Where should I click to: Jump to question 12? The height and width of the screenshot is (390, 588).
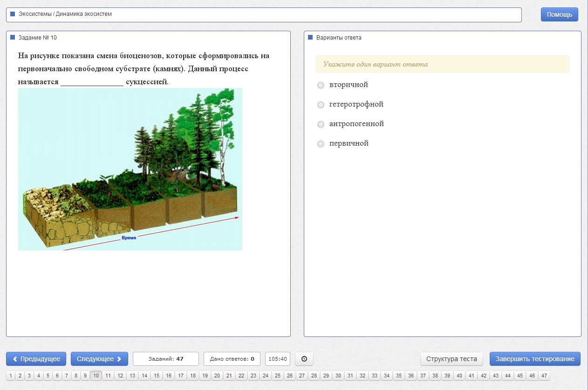[x=120, y=376]
